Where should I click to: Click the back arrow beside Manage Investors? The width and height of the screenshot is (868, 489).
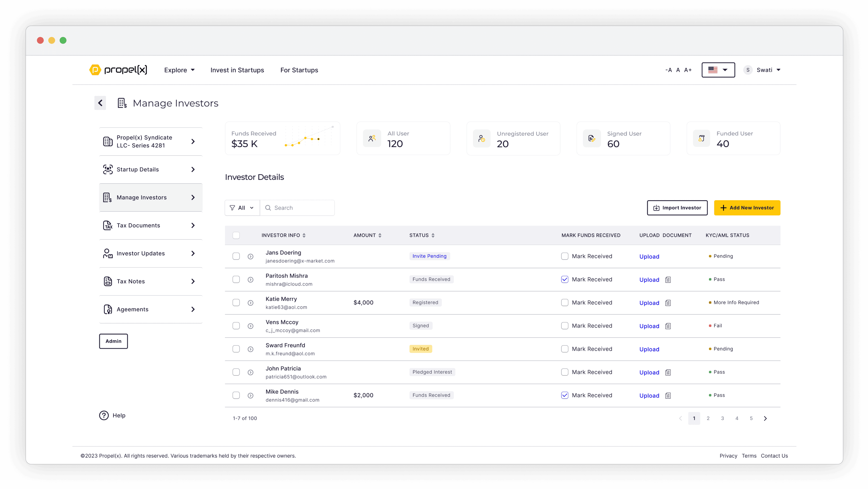click(x=100, y=103)
